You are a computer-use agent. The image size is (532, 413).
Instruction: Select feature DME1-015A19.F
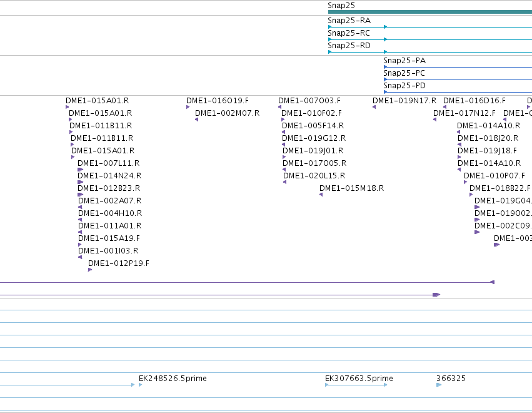(109, 238)
